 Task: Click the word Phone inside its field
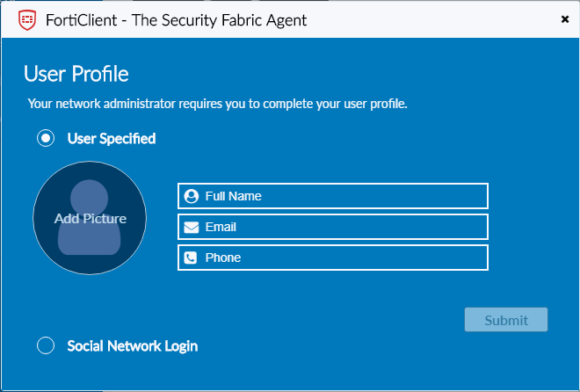coord(223,258)
